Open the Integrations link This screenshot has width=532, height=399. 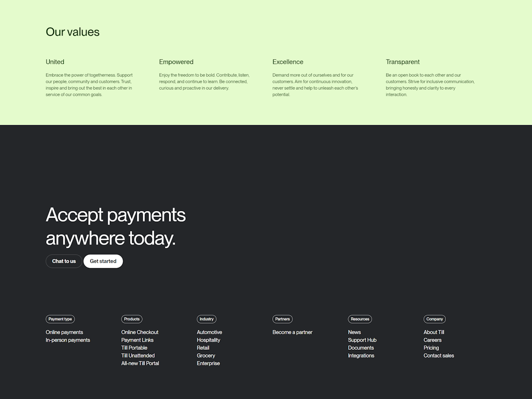(x=361, y=356)
